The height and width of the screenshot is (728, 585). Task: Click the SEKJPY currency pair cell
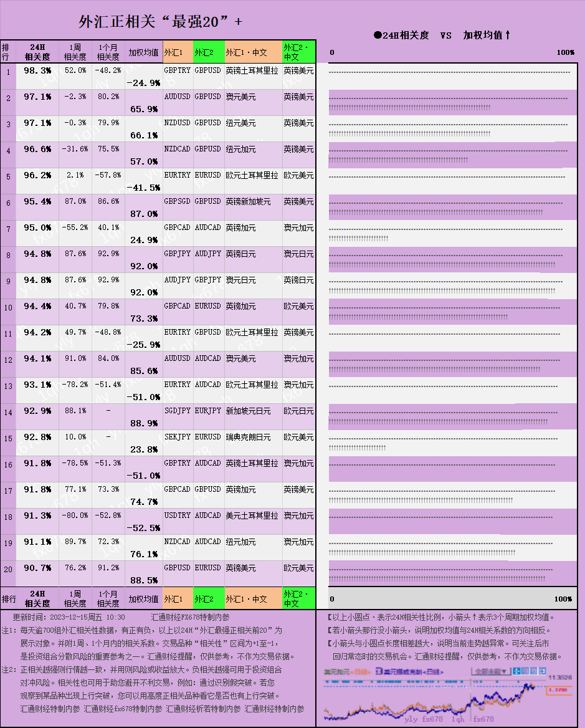point(177,437)
